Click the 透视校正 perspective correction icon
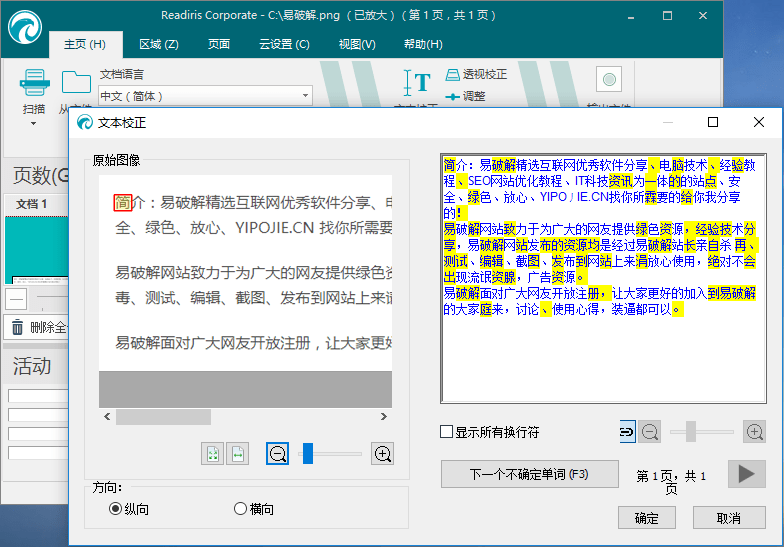The image size is (784, 547). pos(452,75)
